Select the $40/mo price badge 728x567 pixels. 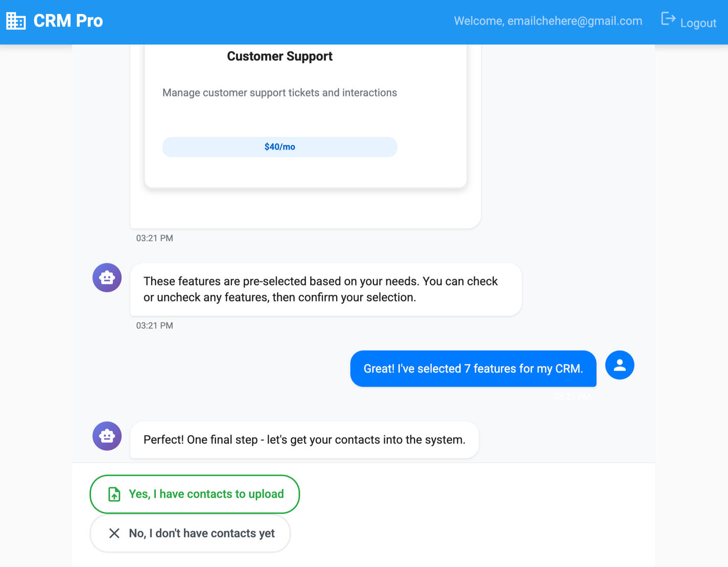coord(279,147)
